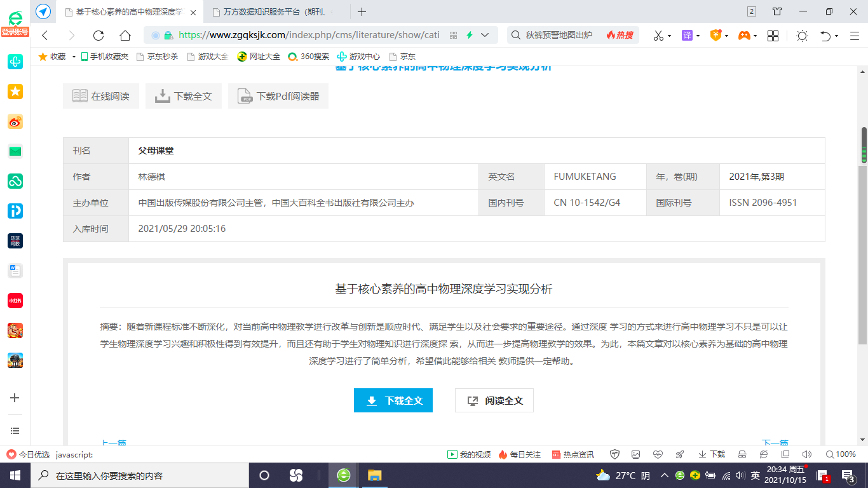Click the browser back arrow
Viewport: 868px width, 488px height.
pos(44,36)
